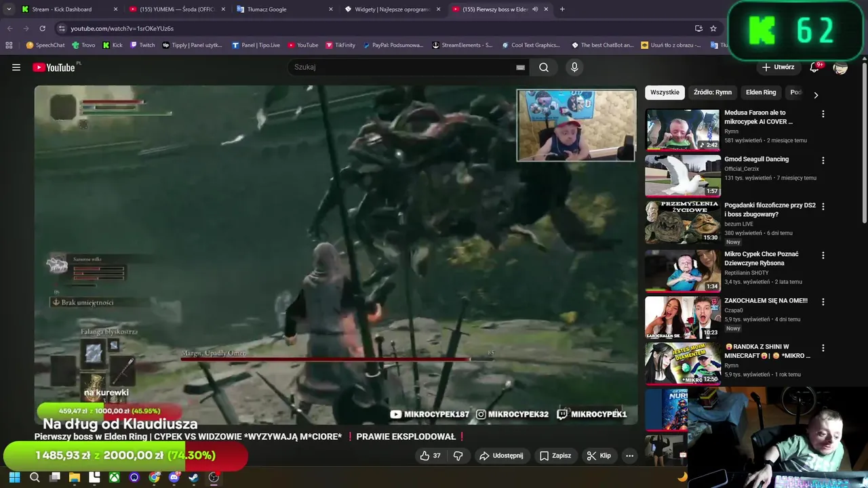
Task: Mute the tab with the speaker icon
Action: pos(535,9)
